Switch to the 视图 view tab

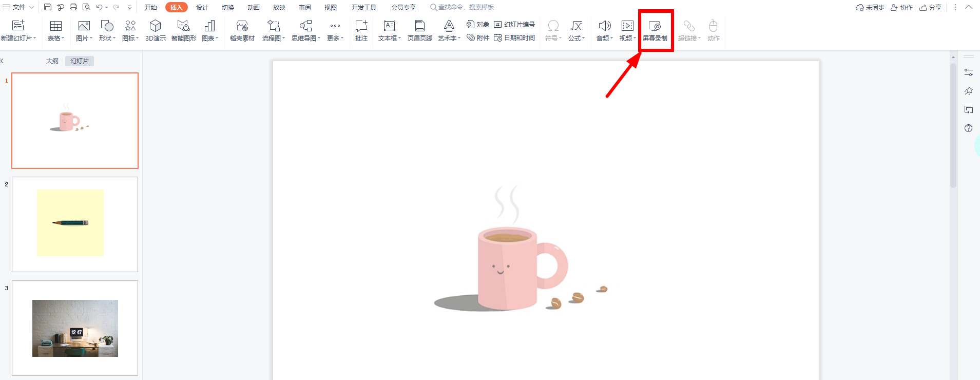click(x=331, y=7)
